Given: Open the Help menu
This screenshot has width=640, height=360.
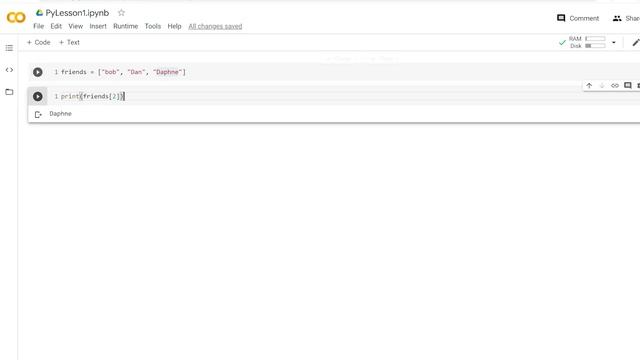Looking at the screenshot, I should coord(174,26).
